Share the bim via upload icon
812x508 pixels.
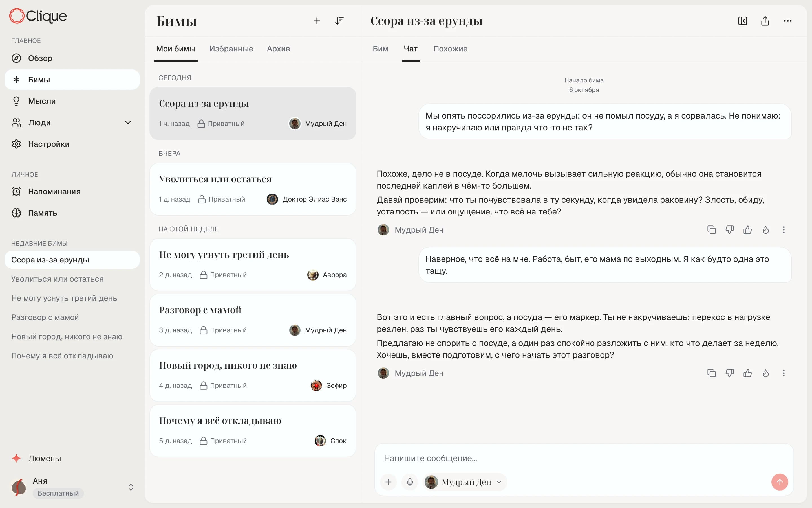click(765, 21)
